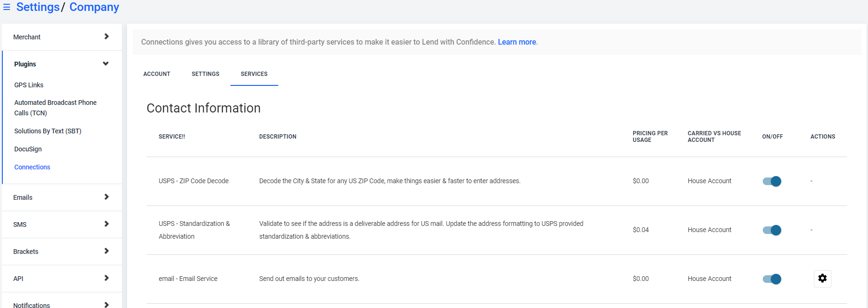The width and height of the screenshot is (868, 308).
Task: Open email service settings gear
Action: pos(822,279)
